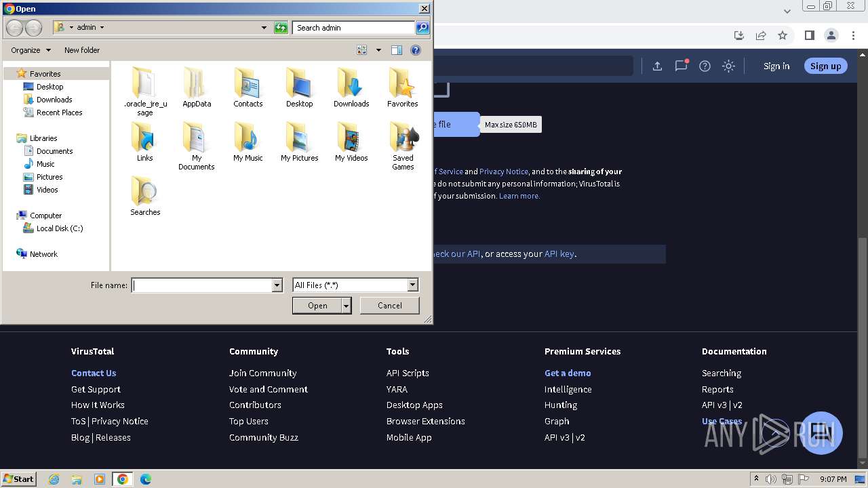Open the .oracle_jre_usage folder

(x=145, y=91)
